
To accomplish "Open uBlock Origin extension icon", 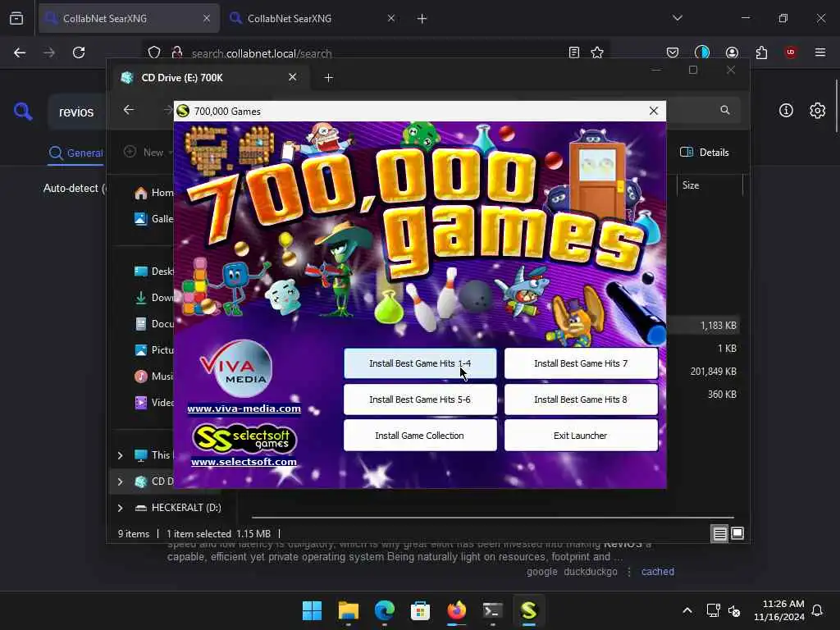I will pyautogui.click(x=790, y=52).
